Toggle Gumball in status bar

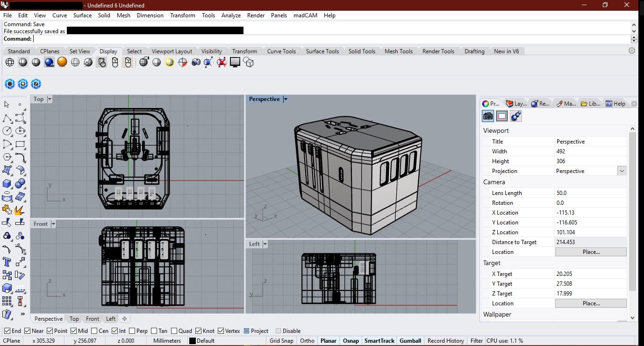pyautogui.click(x=410, y=341)
